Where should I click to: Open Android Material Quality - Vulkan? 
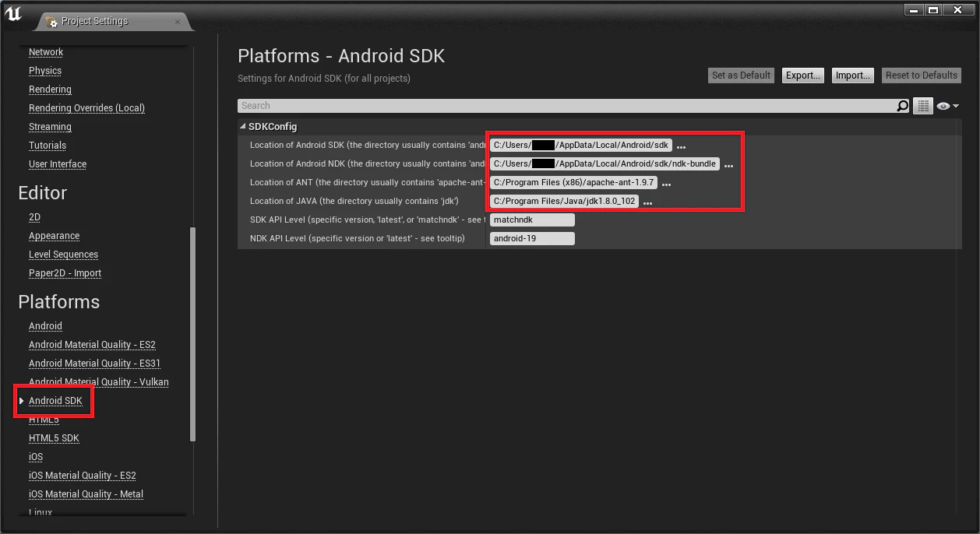tap(99, 382)
